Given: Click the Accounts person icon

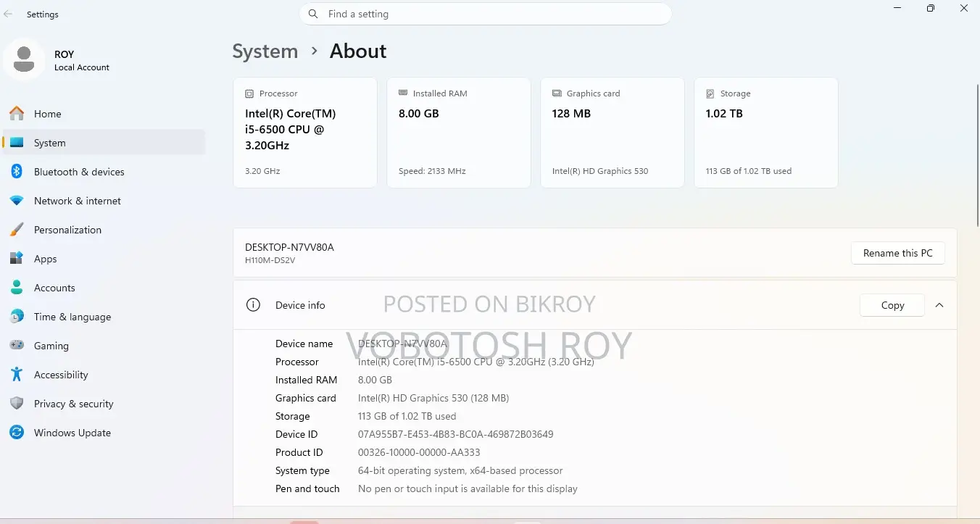Looking at the screenshot, I should pyautogui.click(x=16, y=288).
